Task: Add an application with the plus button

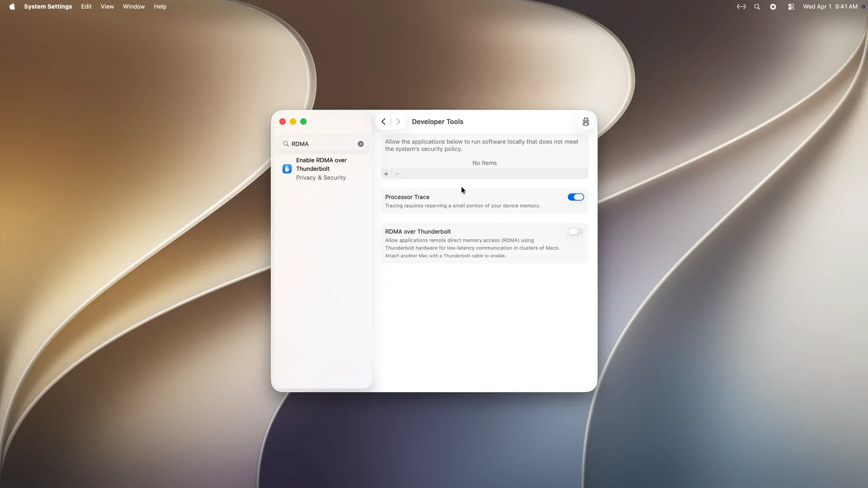Action: (386, 174)
